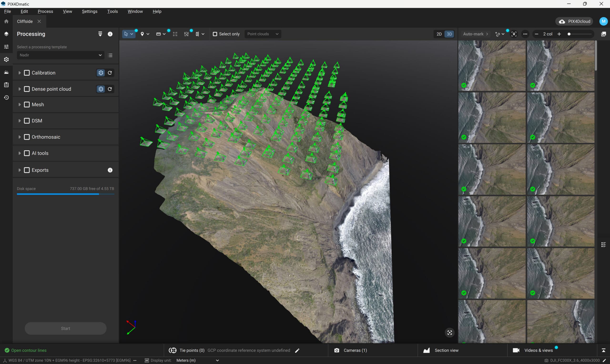Screen dimensions: 610x364
Task: Click the image gallery icon at top right
Action: [x=604, y=34]
